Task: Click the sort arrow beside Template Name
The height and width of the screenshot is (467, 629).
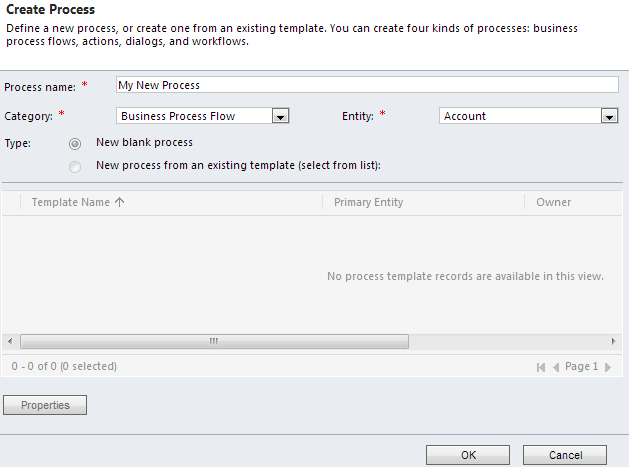Action: [x=120, y=202]
